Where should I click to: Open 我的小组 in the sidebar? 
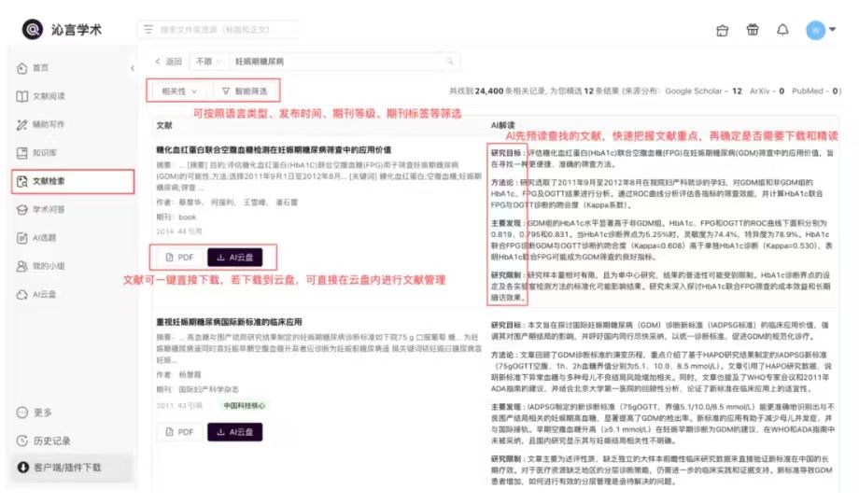41,266
